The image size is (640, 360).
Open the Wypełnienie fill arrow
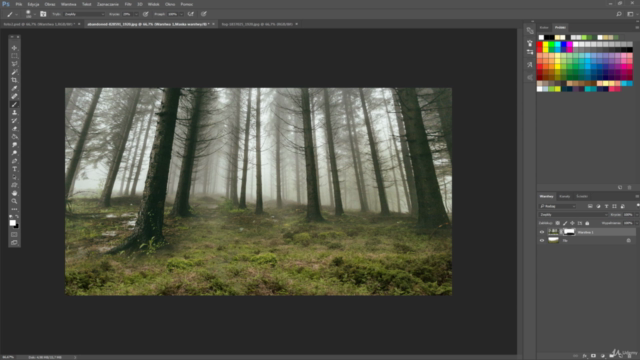click(636, 223)
